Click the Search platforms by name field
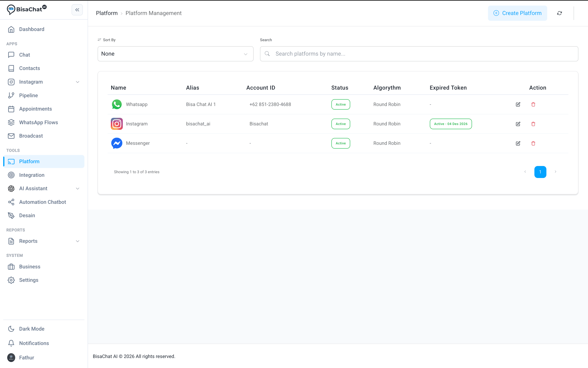Image resolution: width=588 pixels, height=368 pixels. point(419,54)
